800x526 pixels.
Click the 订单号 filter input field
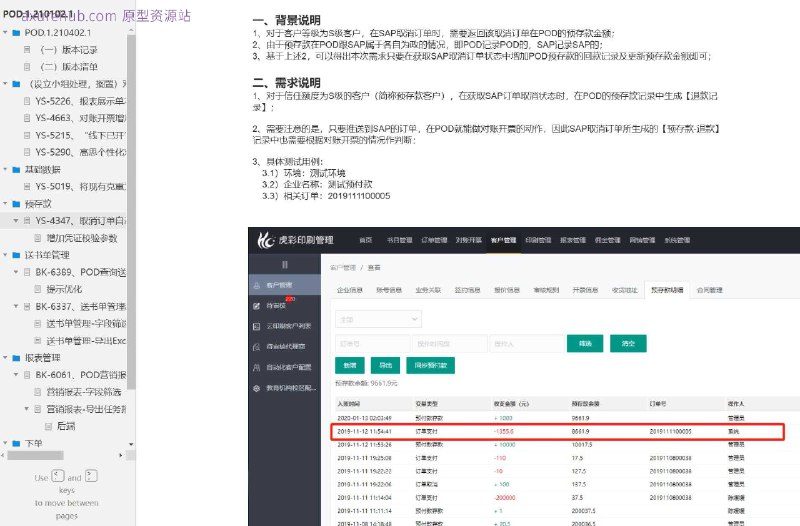[372, 344]
